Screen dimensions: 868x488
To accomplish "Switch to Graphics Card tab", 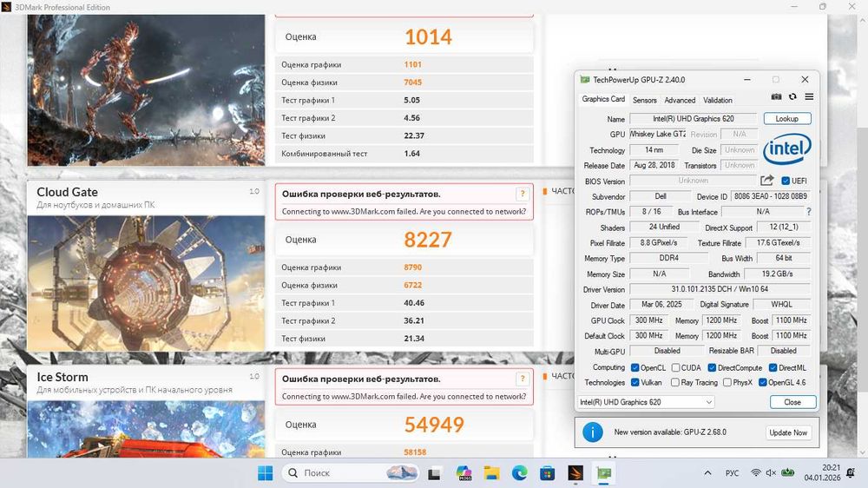I will 603,99.
